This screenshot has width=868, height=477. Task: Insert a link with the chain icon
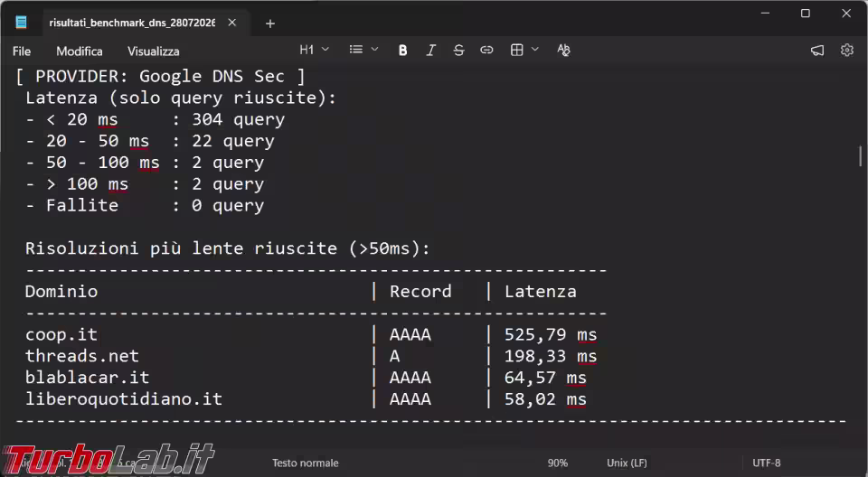point(486,51)
